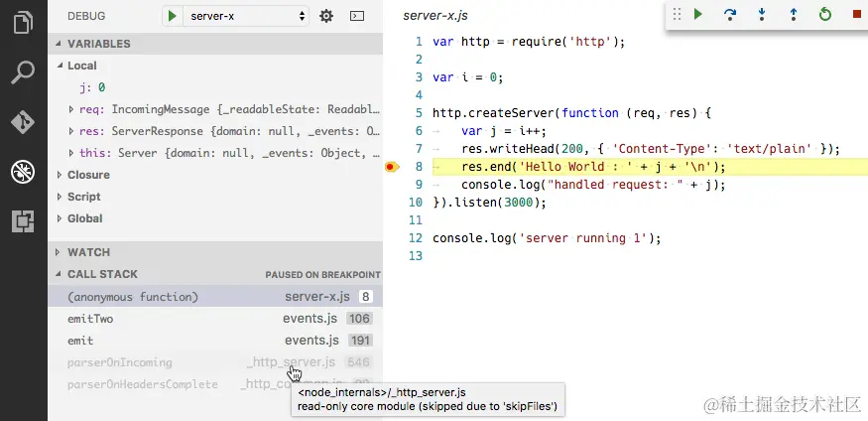
Task: Click the http.createServer code line
Action: pos(571,113)
